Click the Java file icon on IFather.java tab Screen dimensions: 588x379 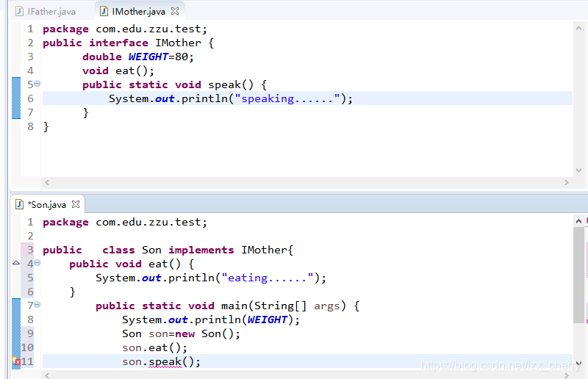(20, 12)
